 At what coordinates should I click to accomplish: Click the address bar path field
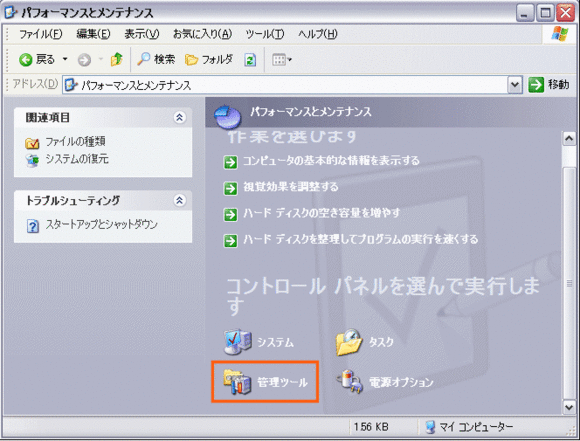pos(286,85)
